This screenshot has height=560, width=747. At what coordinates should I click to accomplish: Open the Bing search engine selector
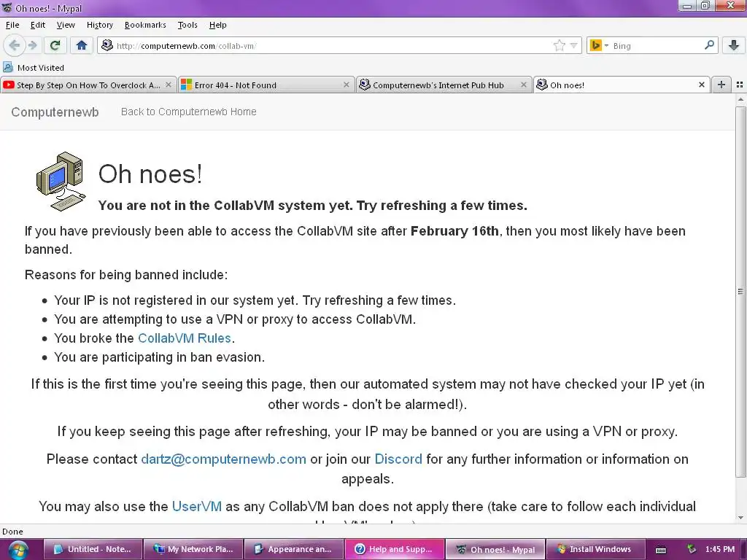tap(599, 45)
